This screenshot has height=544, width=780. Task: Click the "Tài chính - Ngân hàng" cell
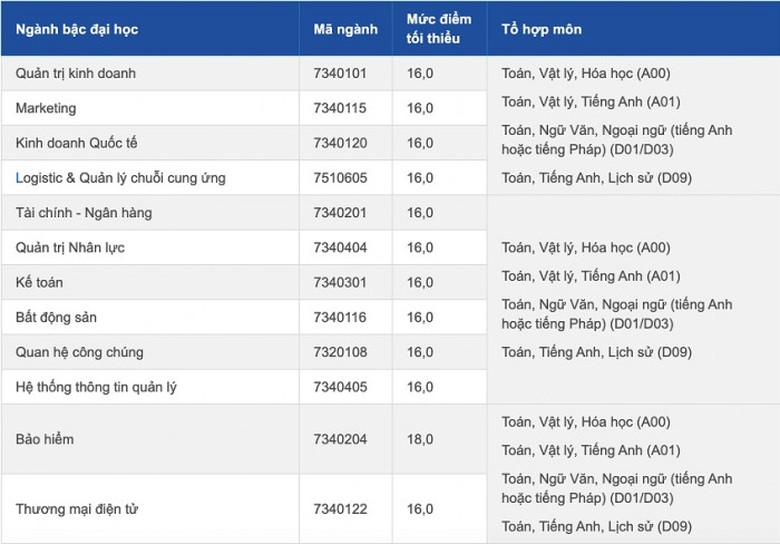[84, 213]
